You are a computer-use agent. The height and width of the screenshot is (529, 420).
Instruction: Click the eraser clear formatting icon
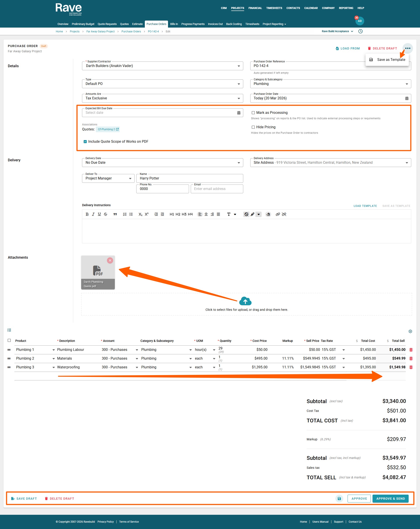coord(268,214)
